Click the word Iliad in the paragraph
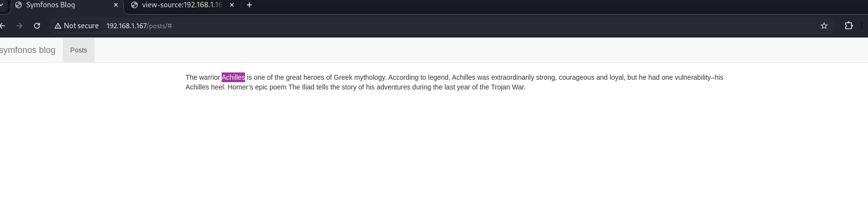Viewport: 868px width, 212px height. coord(308,87)
